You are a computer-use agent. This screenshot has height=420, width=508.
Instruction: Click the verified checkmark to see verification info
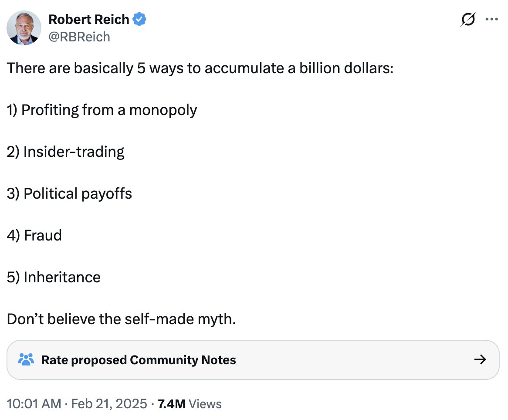click(139, 19)
